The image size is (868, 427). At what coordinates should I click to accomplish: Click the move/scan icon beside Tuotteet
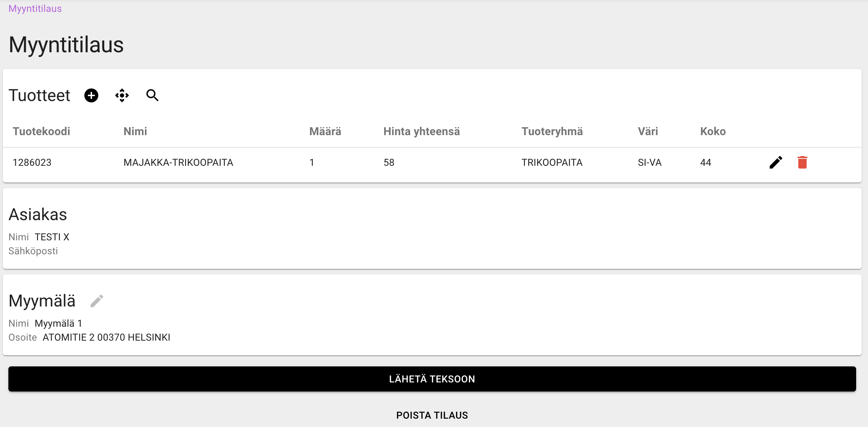click(122, 95)
